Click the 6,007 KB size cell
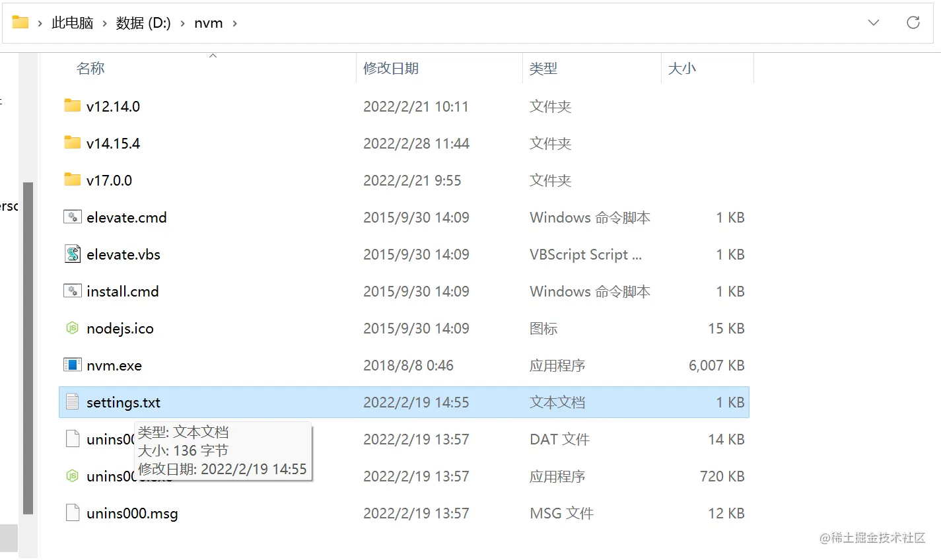941x560 pixels. (716, 365)
